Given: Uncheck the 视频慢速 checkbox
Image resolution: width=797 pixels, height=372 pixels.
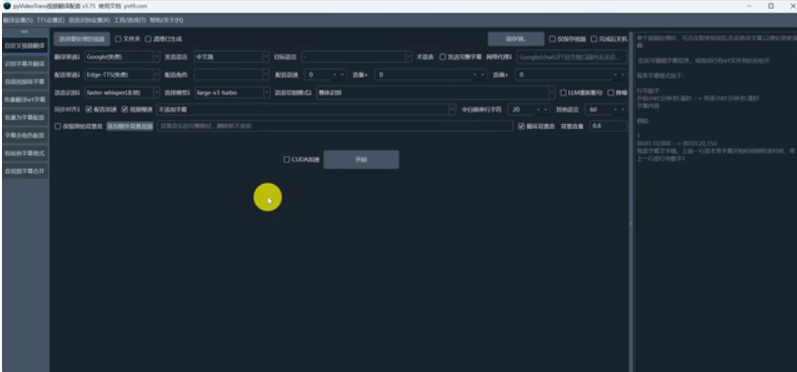Looking at the screenshot, I should pos(137,109).
